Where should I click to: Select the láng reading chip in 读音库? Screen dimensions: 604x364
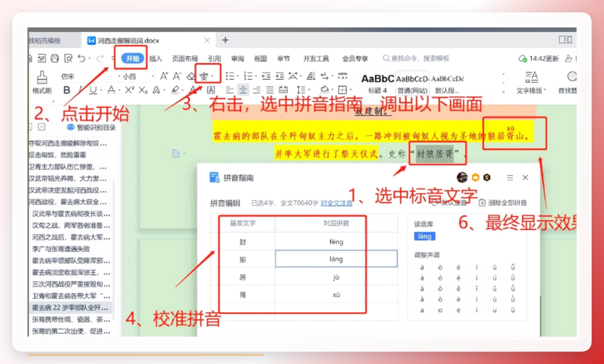[425, 236]
